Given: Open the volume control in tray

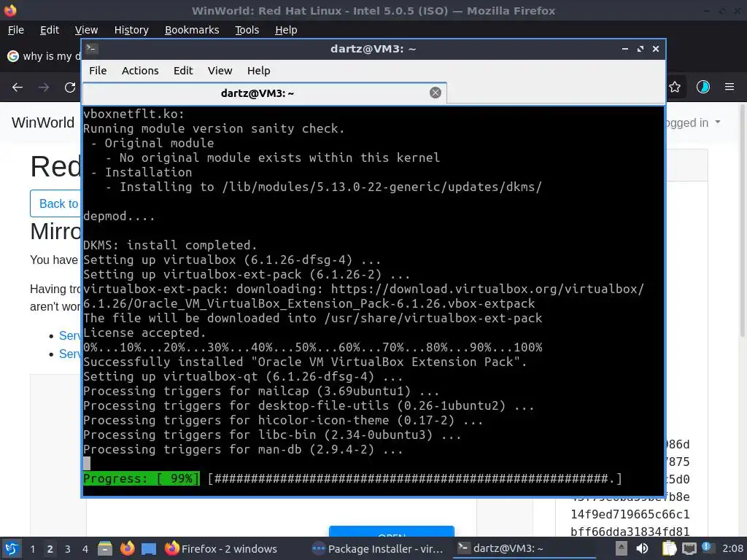Looking at the screenshot, I should [642, 548].
